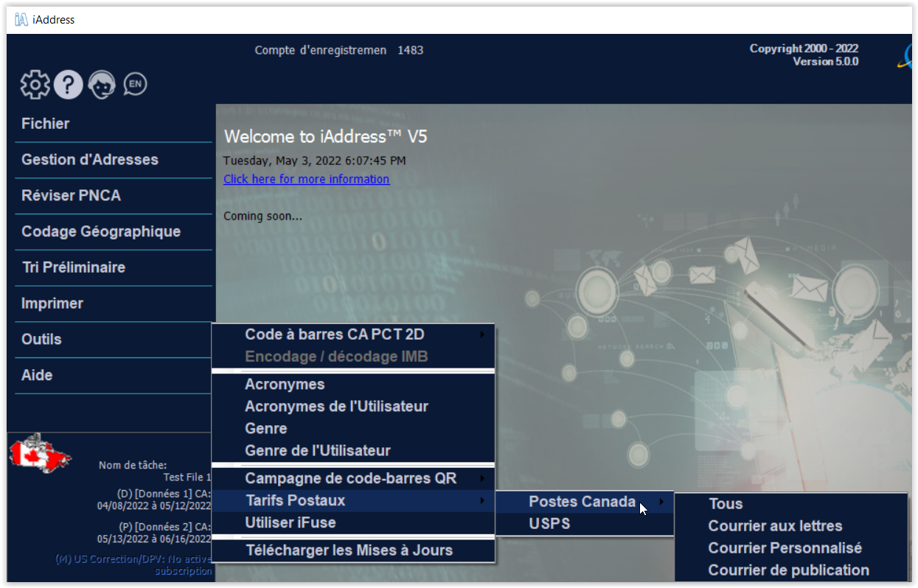The width and height of the screenshot is (918, 588).
Task: Click the 'Version 5.0.0' text
Action: point(826,62)
